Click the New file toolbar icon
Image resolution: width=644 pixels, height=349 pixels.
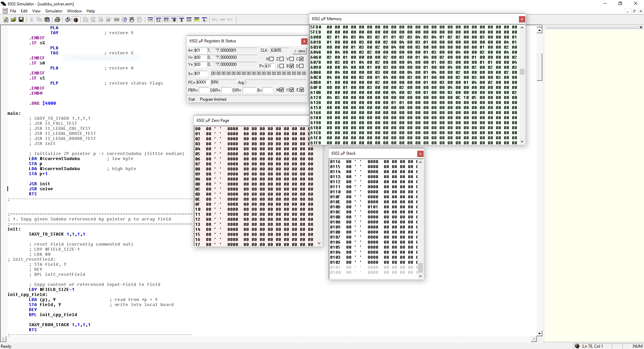coord(6,20)
